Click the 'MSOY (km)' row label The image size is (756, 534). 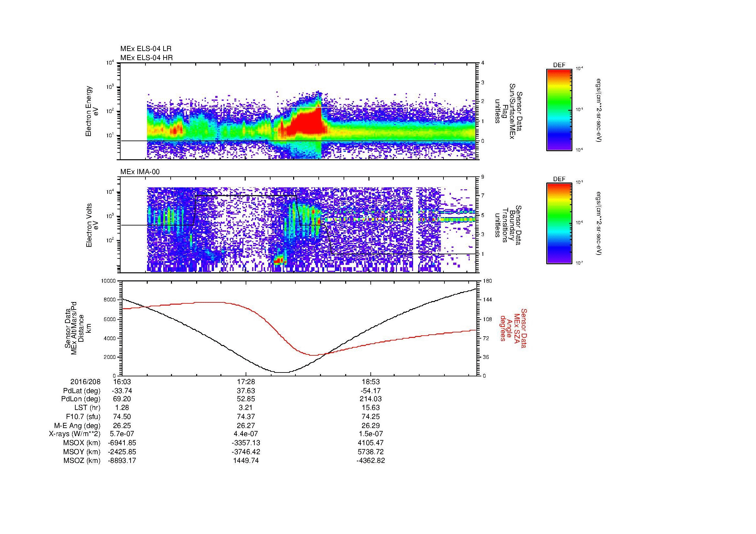coord(82,452)
